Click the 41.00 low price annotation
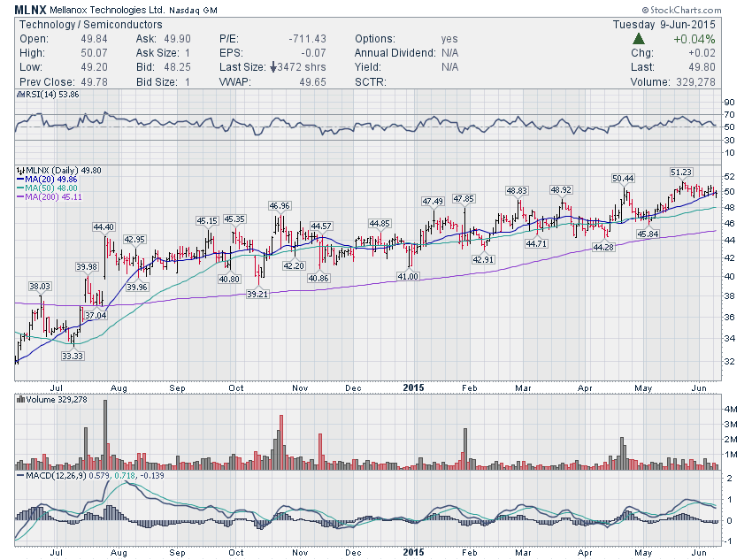The height and width of the screenshot is (560, 752). pos(408,276)
